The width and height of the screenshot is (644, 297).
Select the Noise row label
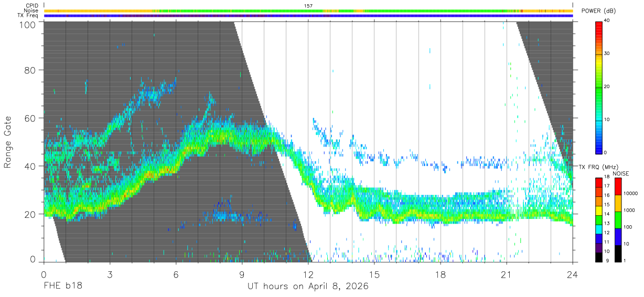pyautogui.click(x=30, y=10)
